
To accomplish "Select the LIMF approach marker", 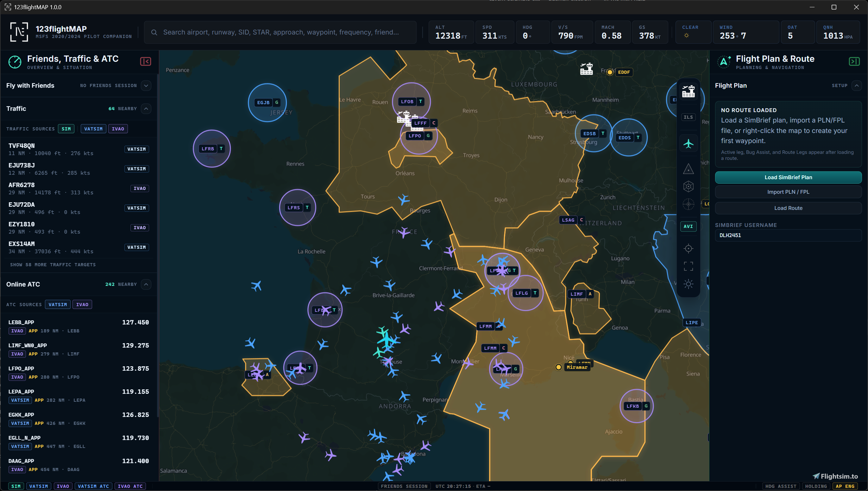I will coord(581,294).
